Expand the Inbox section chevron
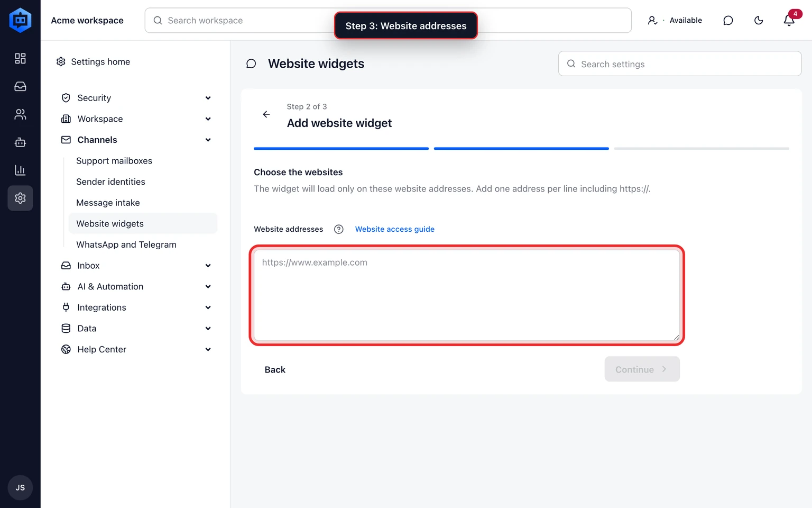Image resolution: width=812 pixels, height=508 pixels. 208,266
